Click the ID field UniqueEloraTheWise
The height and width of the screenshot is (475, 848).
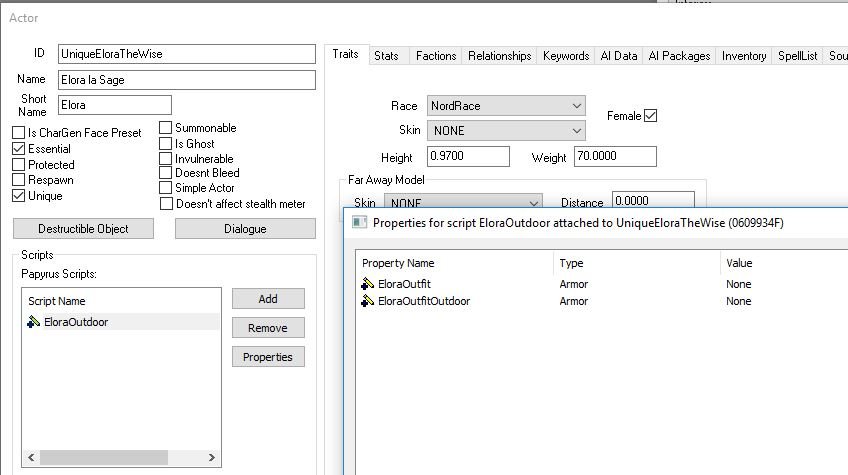point(187,54)
